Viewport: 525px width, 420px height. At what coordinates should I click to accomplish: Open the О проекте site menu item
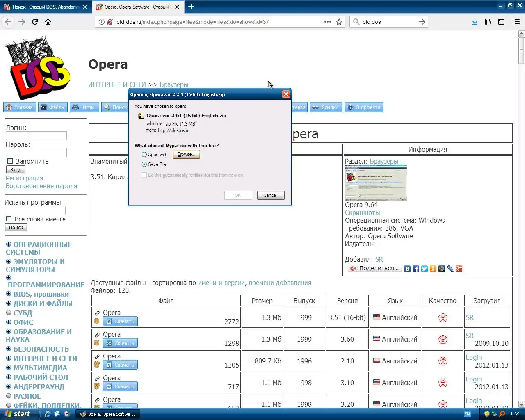click(364, 107)
